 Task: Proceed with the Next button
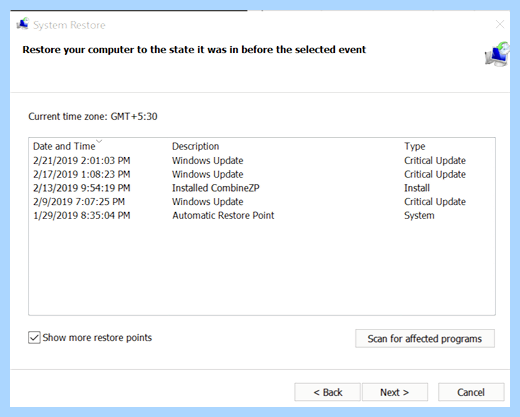point(395,392)
